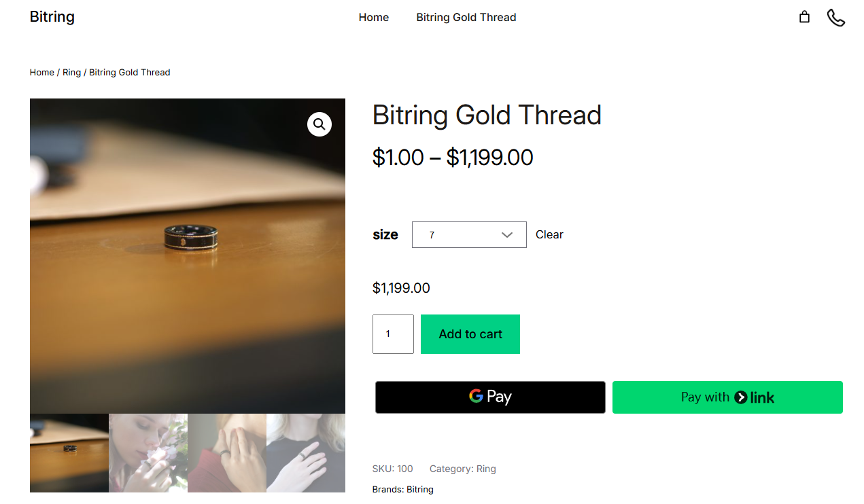Focus the quantity input field
The height and width of the screenshot is (504, 864).
coord(393,334)
